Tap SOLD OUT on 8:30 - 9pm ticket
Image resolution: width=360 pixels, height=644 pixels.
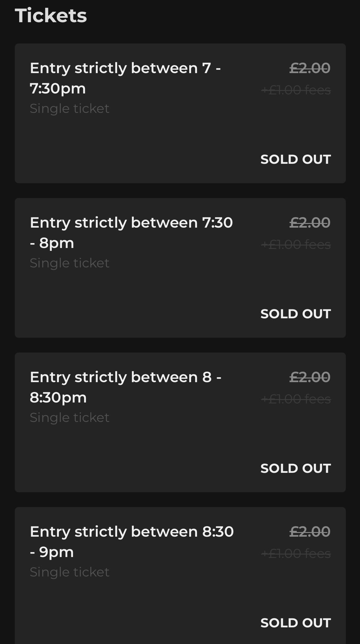(296, 623)
